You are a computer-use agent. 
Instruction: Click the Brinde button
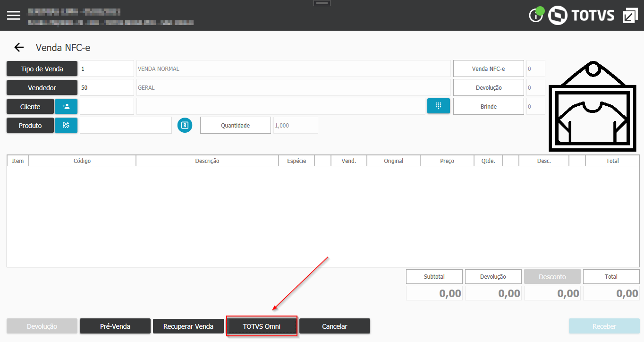click(x=489, y=106)
